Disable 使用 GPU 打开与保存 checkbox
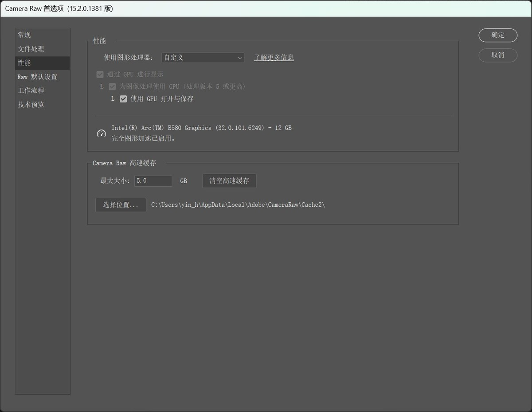 coord(124,99)
